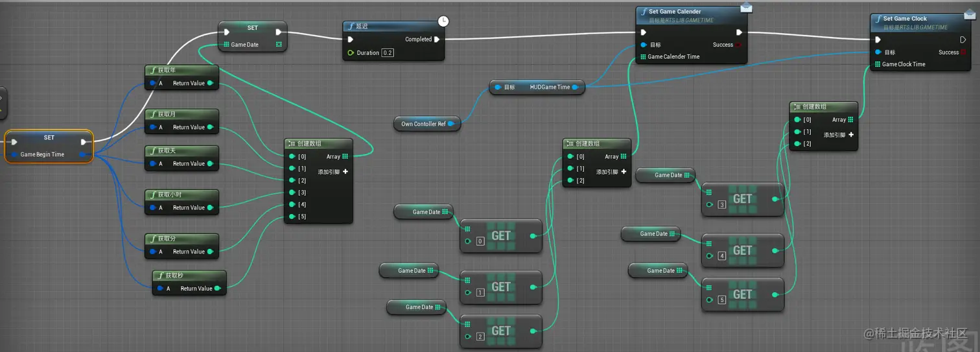Screen dimensions: 980x352
Task: Click output pin of GET node with index 3
Action: pos(775,199)
